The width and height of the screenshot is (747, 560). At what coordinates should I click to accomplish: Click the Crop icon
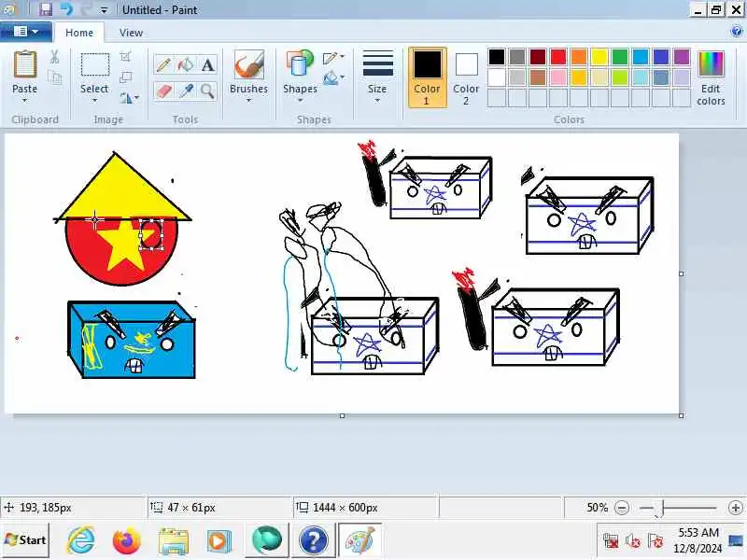(x=125, y=57)
